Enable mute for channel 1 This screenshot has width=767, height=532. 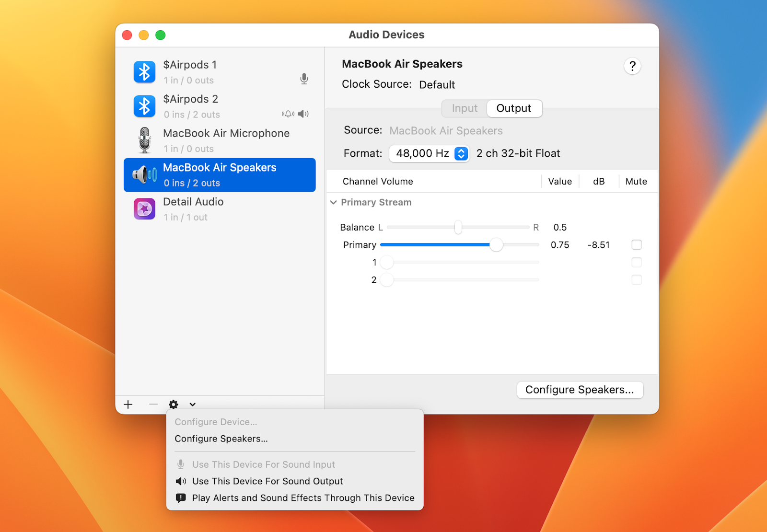[x=637, y=262]
